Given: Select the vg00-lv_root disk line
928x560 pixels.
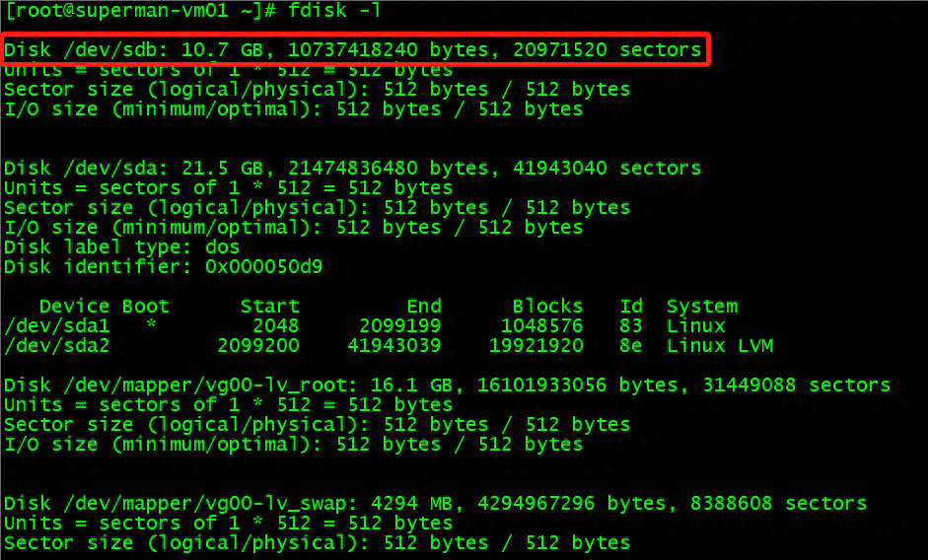Looking at the screenshot, I should (x=448, y=385).
